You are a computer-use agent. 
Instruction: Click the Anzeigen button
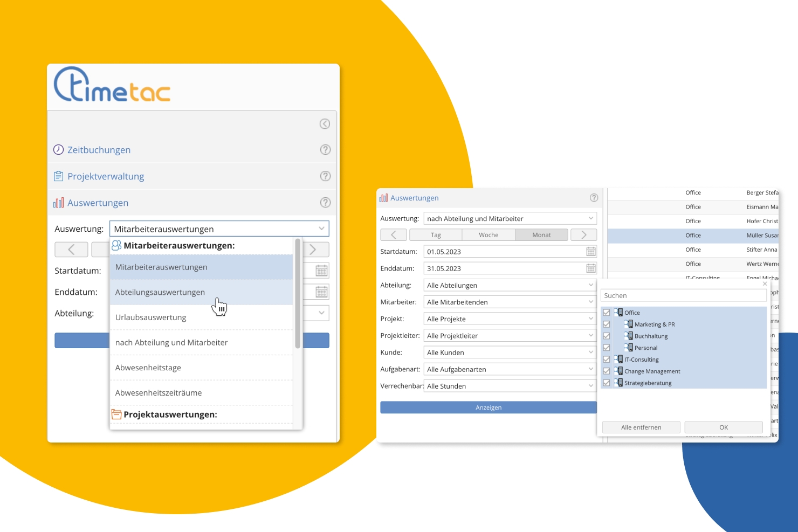click(489, 407)
